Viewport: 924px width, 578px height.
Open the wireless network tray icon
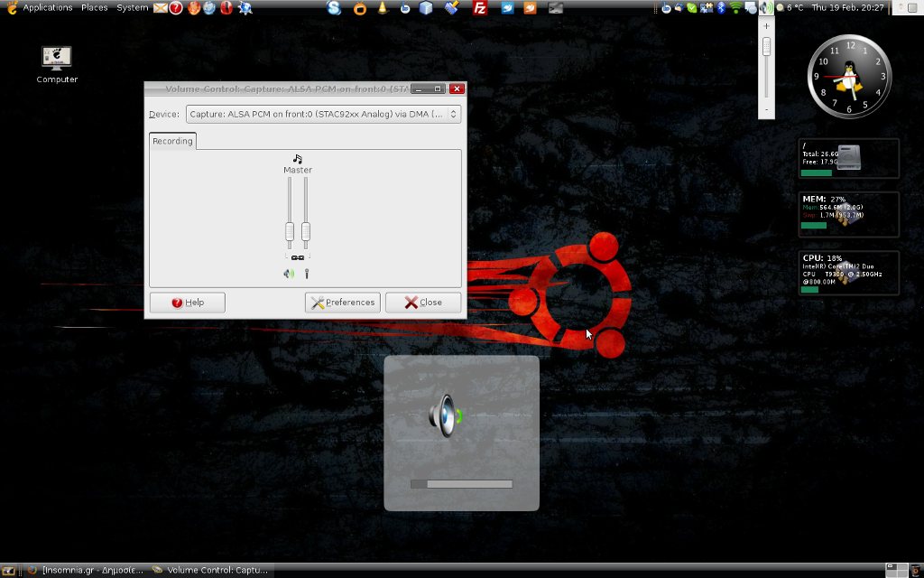point(735,8)
